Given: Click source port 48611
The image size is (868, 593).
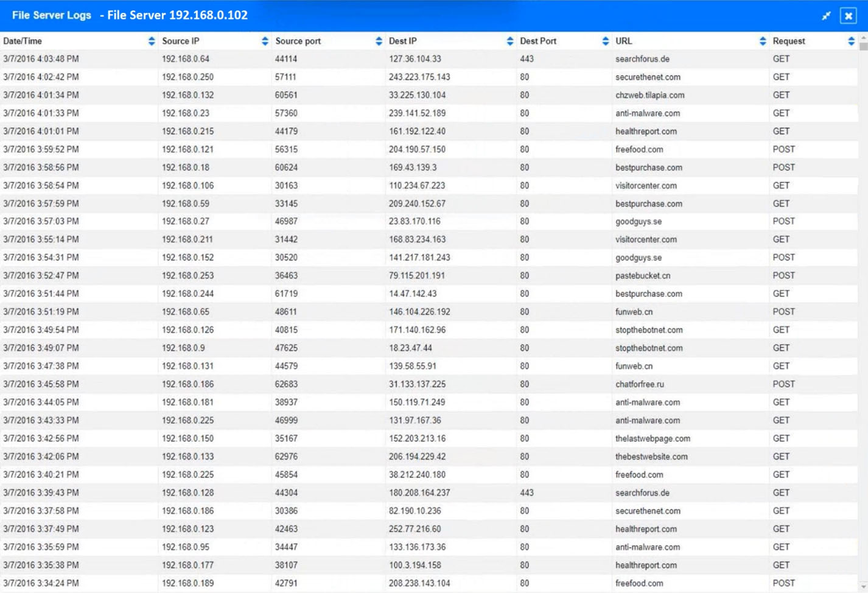Looking at the screenshot, I should click(286, 312).
